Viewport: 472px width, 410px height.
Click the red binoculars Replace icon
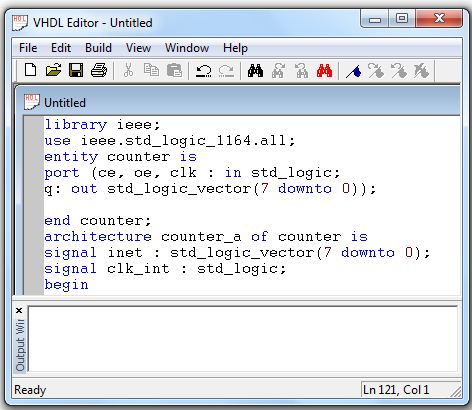click(324, 70)
